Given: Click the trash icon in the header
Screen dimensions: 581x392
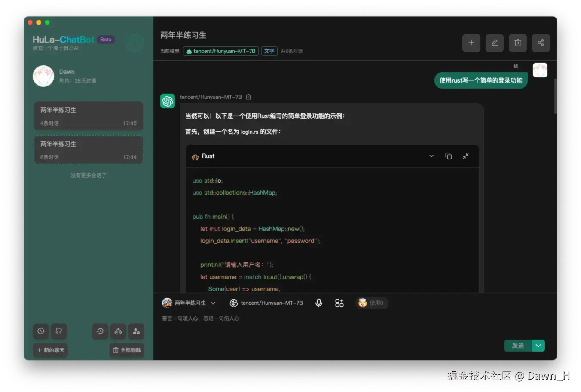Looking at the screenshot, I should pyautogui.click(x=518, y=43).
